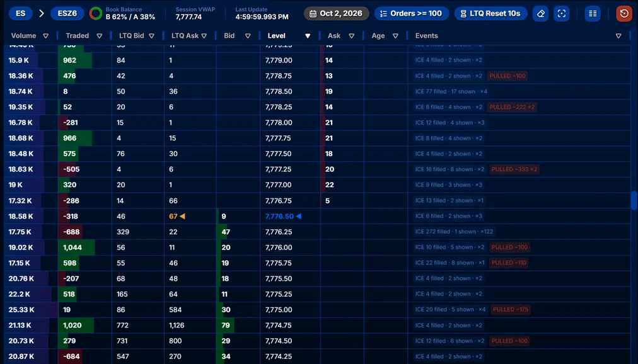Click the eraser clear icon
Screen dimensions: 638x364
(x=540, y=13)
